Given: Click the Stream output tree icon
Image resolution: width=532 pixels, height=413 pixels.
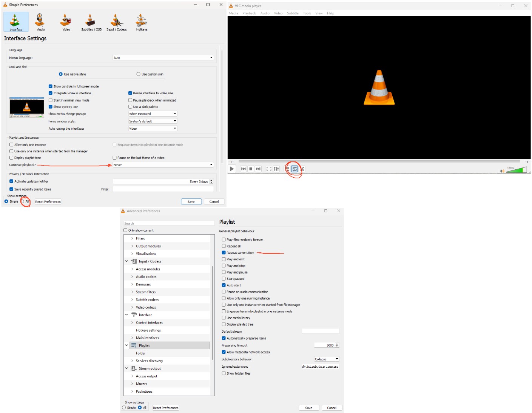Looking at the screenshot, I should point(134,368).
